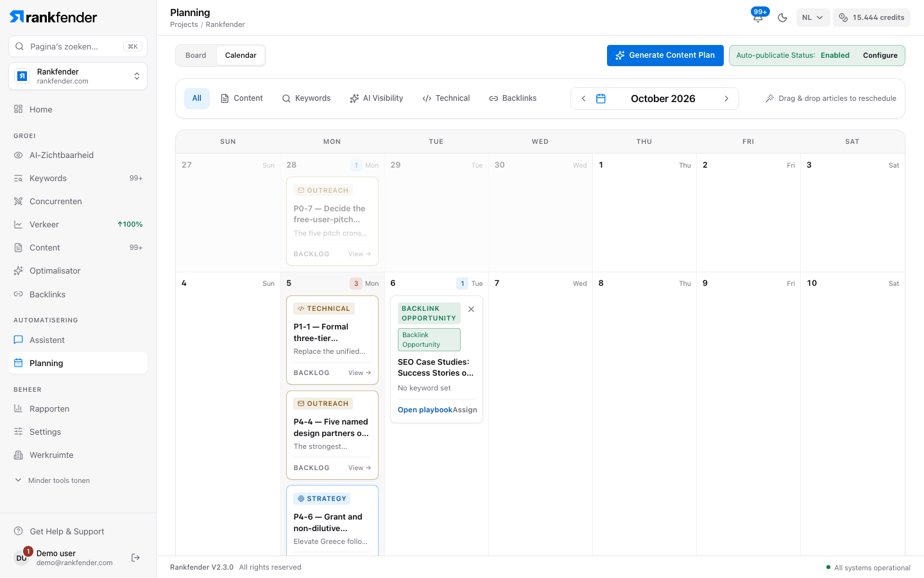Select the All filter
The image size is (924, 578).
(x=197, y=98)
